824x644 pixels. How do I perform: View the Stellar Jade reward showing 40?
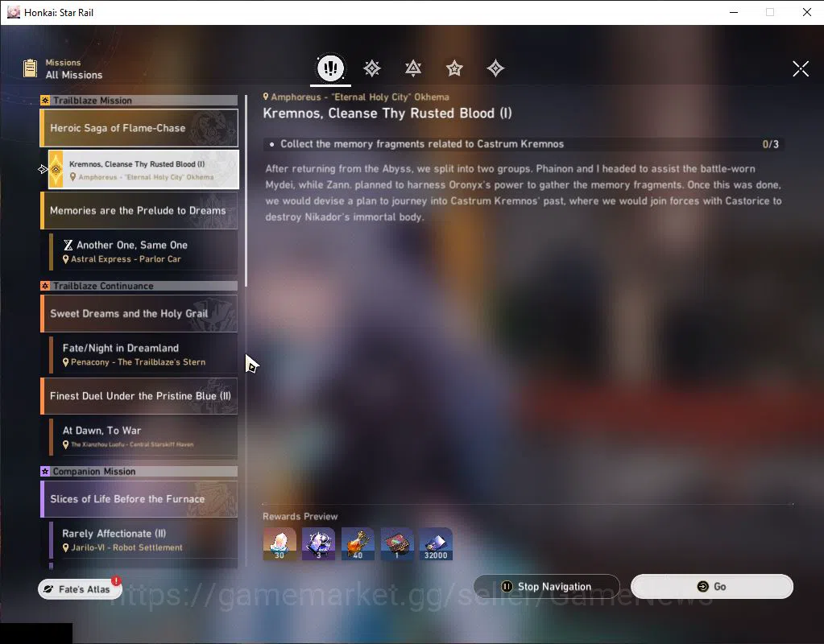(358, 543)
